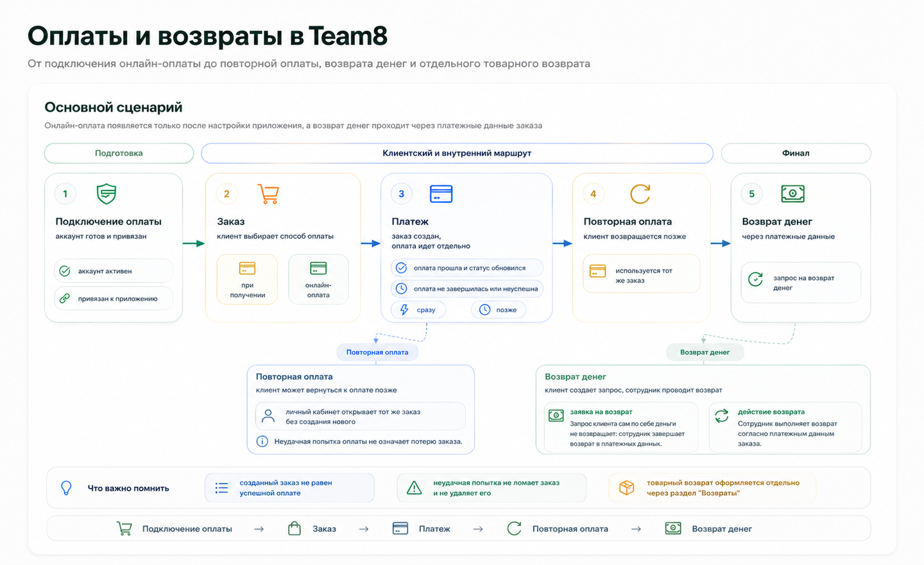Click the checkmark icon beside "аккаунт активен"

point(65,271)
